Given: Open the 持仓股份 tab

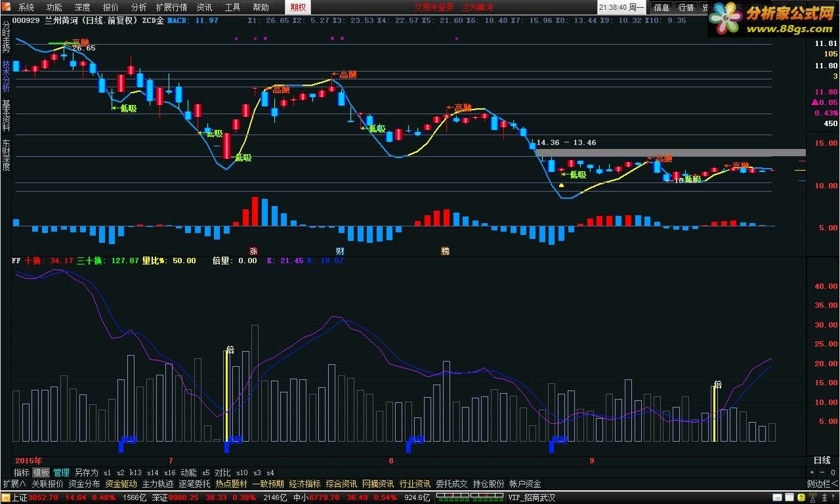Looking at the screenshot, I should pos(488,484).
